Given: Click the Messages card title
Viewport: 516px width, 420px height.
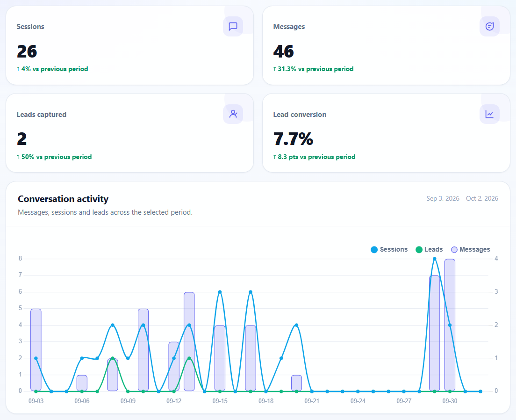Looking at the screenshot, I should [x=289, y=27].
